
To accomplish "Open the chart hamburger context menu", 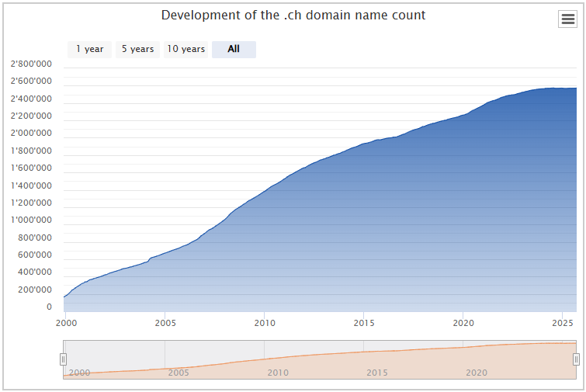I will coord(567,19).
